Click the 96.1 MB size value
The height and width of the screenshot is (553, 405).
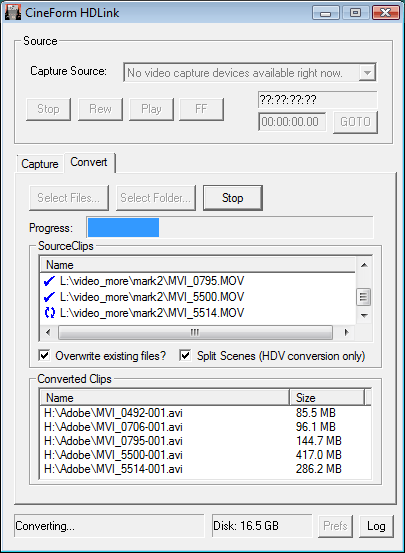tap(316, 427)
